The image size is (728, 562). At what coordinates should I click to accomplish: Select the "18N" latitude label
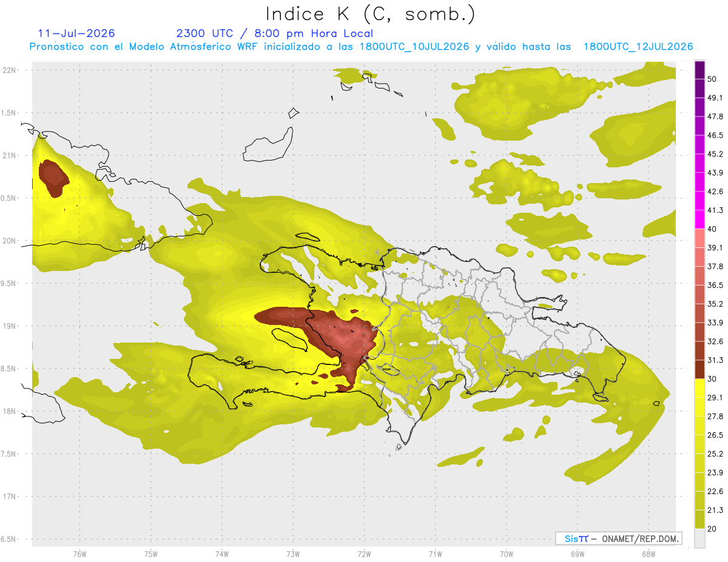10,411
